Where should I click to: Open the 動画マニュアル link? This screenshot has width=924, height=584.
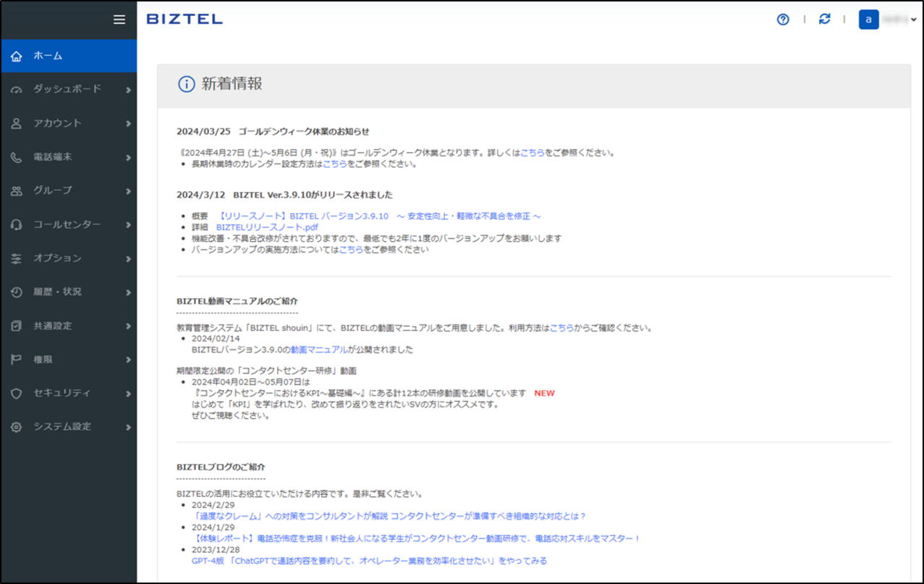pos(319,350)
